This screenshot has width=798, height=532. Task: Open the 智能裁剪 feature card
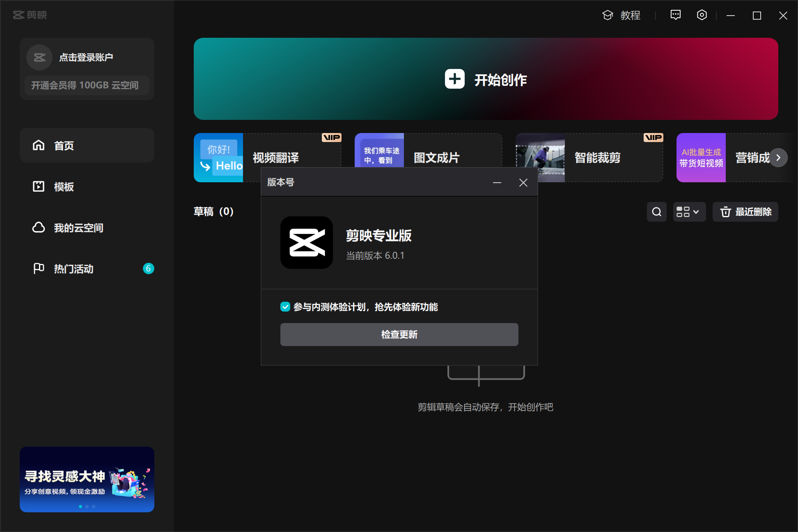coord(589,158)
